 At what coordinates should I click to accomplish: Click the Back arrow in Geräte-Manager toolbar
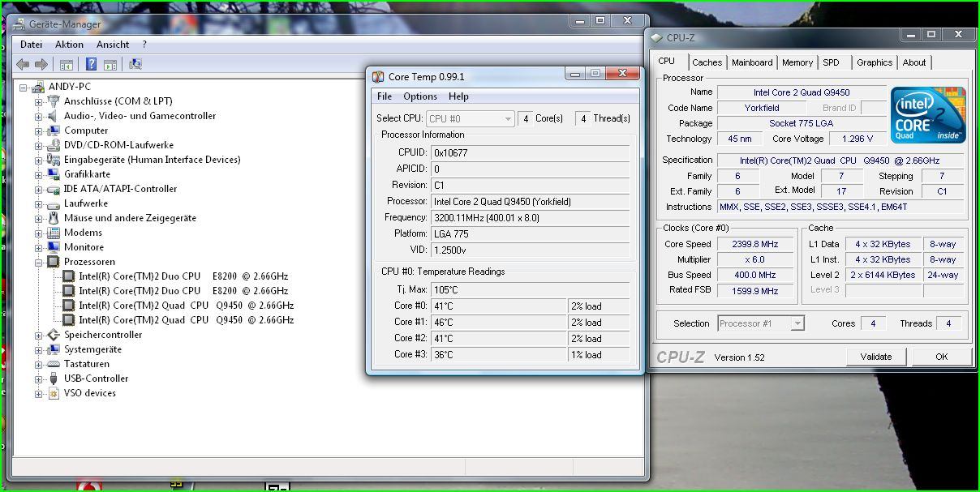(x=23, y=64)
